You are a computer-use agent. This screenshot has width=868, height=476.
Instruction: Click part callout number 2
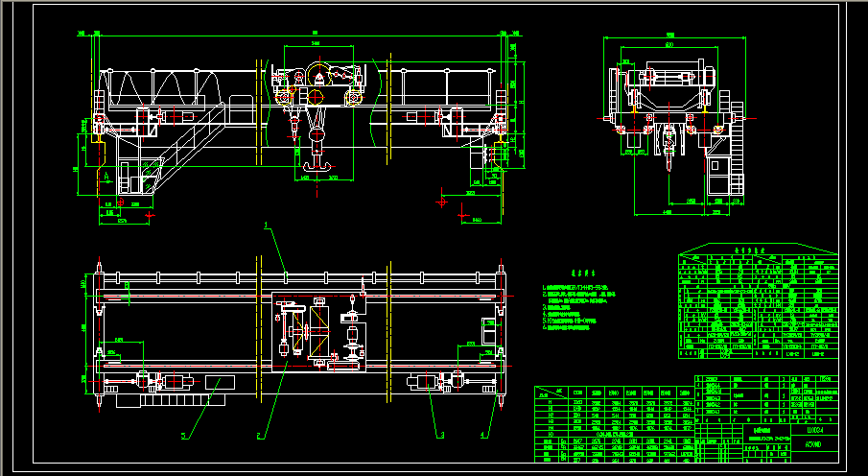point(259,435)
